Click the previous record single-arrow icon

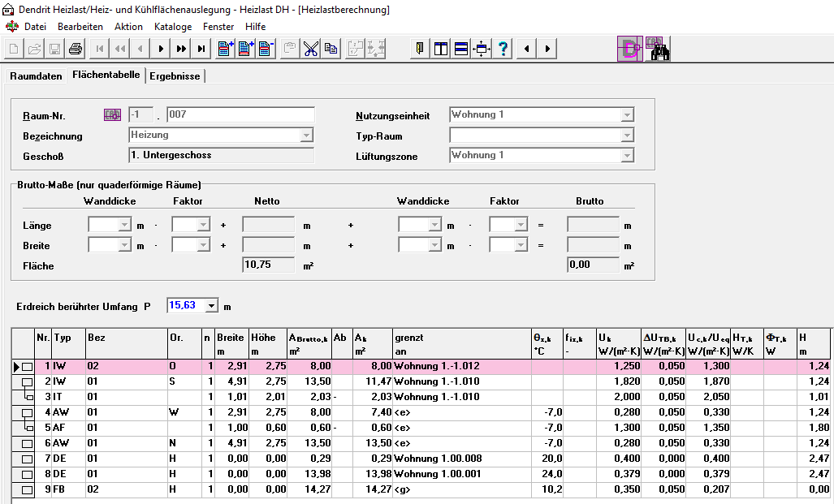point(140,49)
